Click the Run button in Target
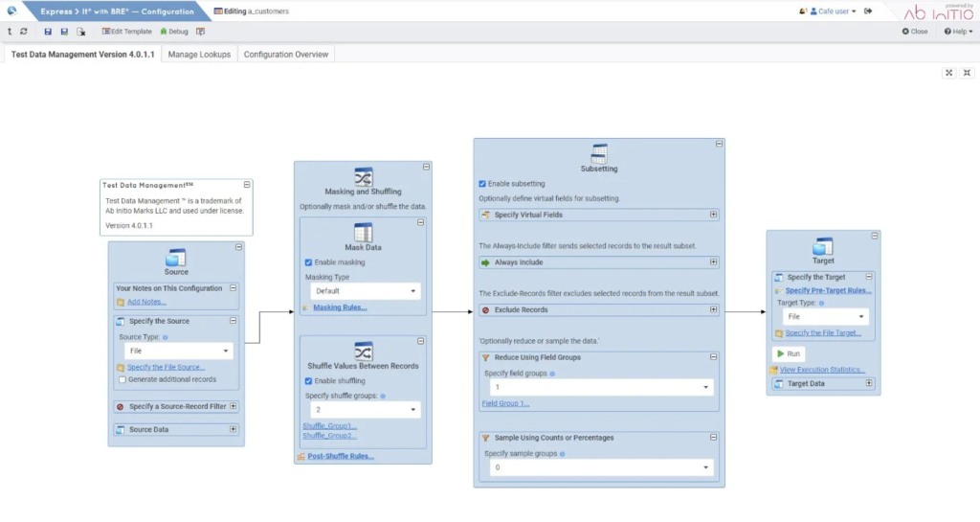This screenshot has width=980, height=522. (789, 353)
